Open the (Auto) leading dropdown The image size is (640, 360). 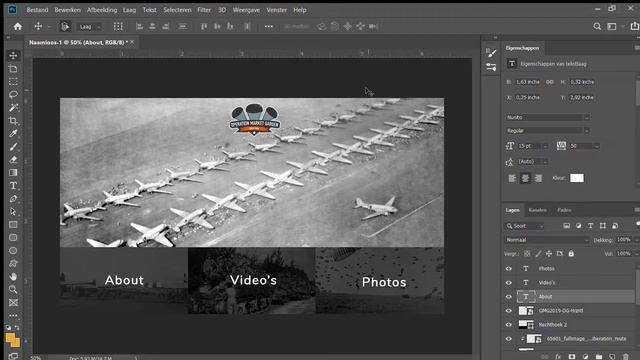coord(533,162)
